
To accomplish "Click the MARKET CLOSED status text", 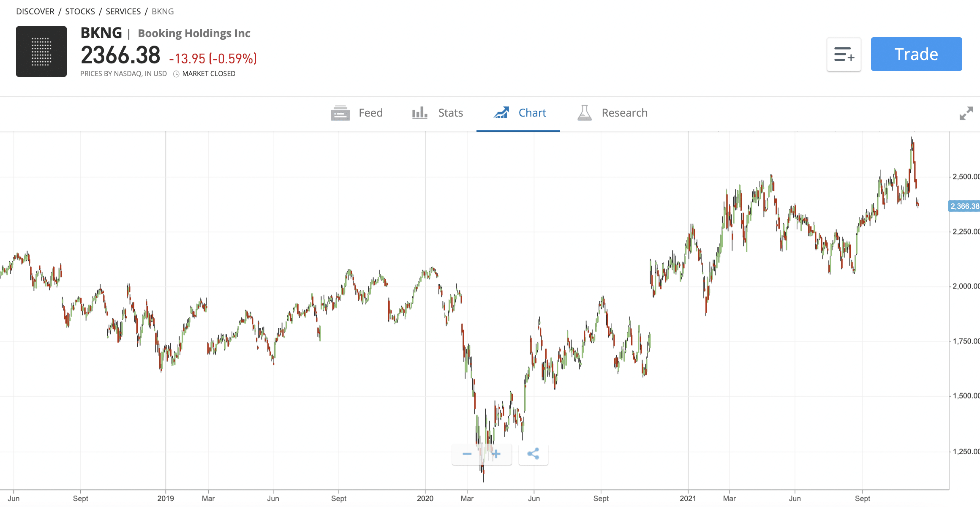I will (x=209, y=74).
